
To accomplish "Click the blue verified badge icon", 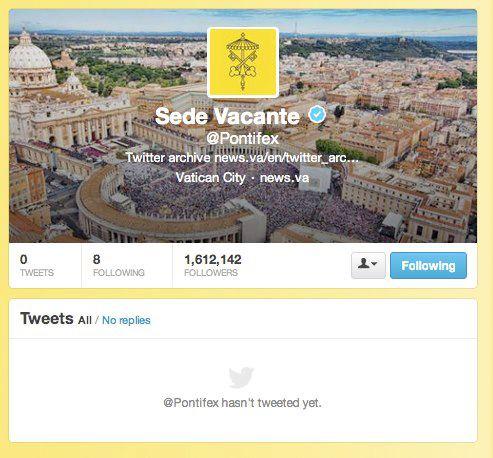I will 317,114.
